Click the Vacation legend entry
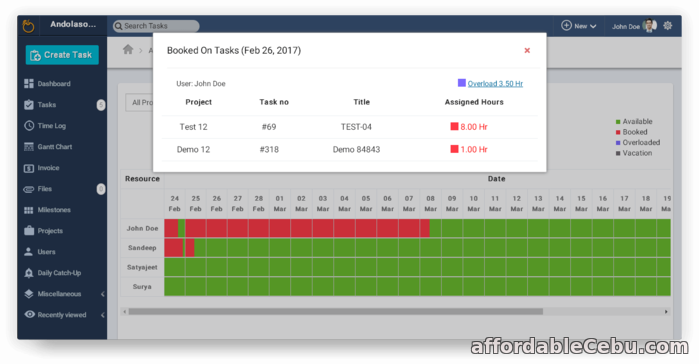This screenshot has height=364, width=699. pos(634,153)
